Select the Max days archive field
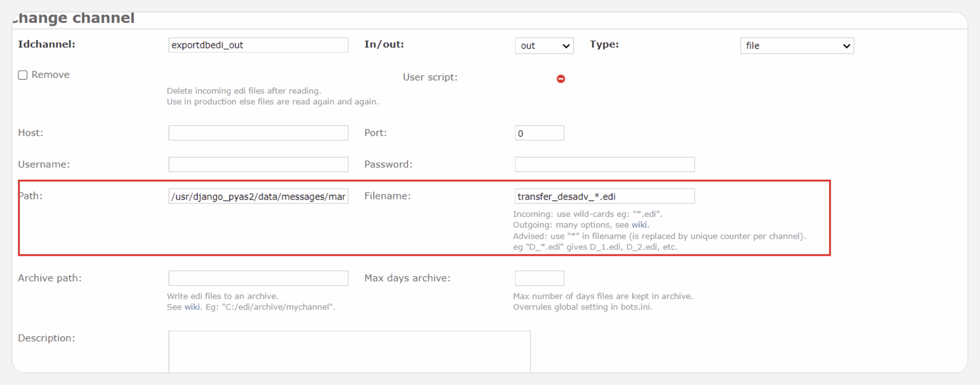 539,278
